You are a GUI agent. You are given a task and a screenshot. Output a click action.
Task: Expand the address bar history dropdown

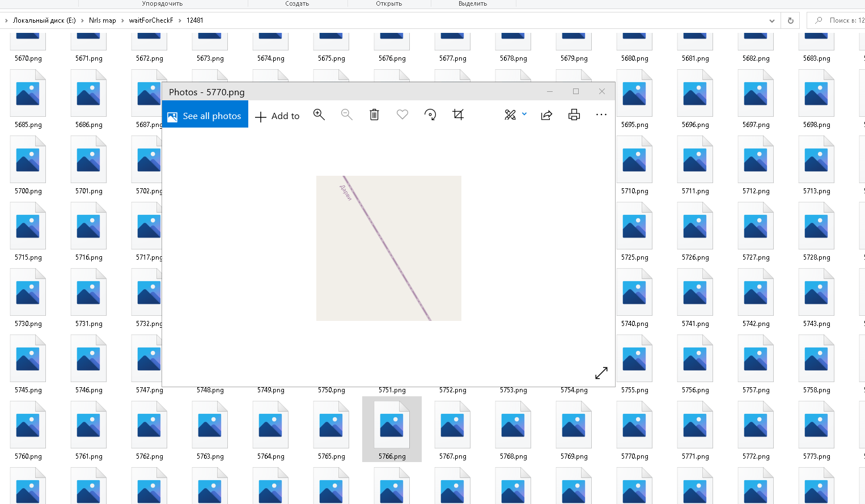[x=771, y=20]
